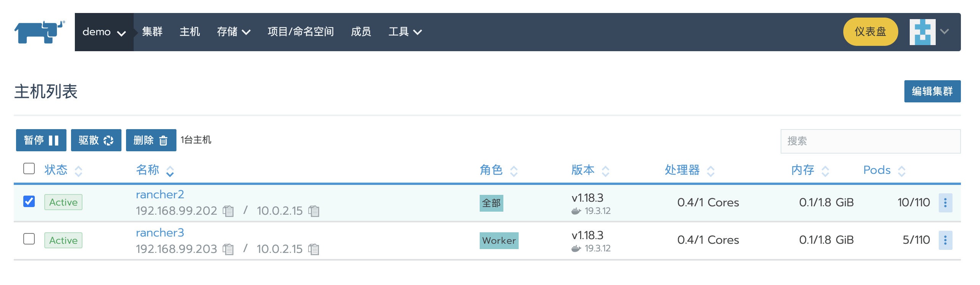The height and width of the screenshot is (285, 980).
Task: Focus the 搜索 search field
Action: tap(870, 141)
